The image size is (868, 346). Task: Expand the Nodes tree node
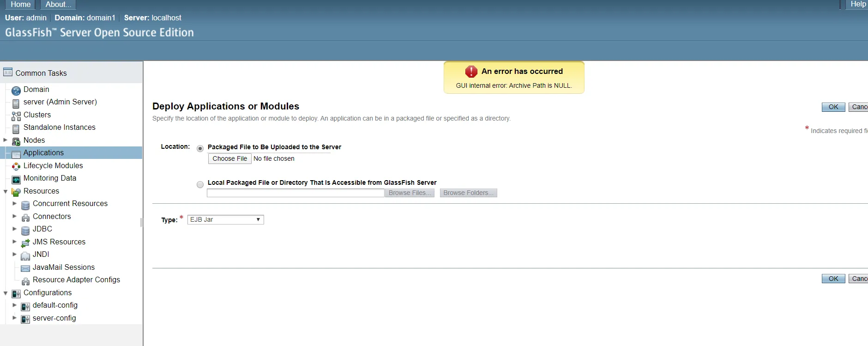pos(6,140)
